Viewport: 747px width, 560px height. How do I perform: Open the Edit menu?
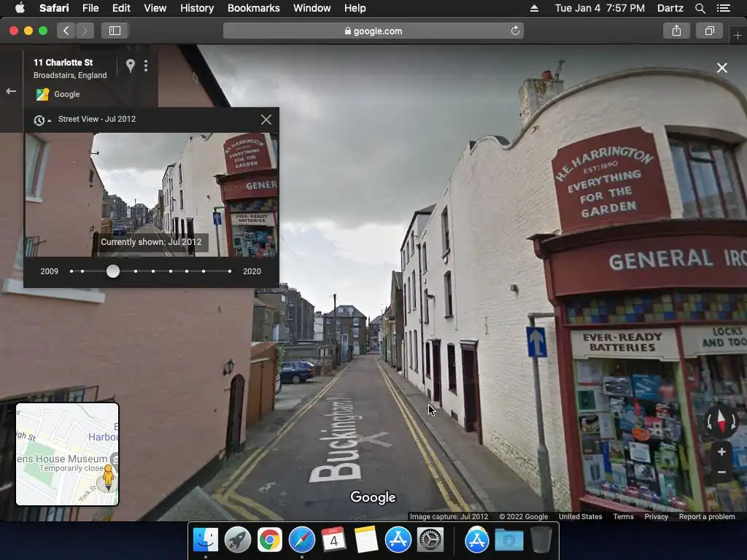point(121,8)
